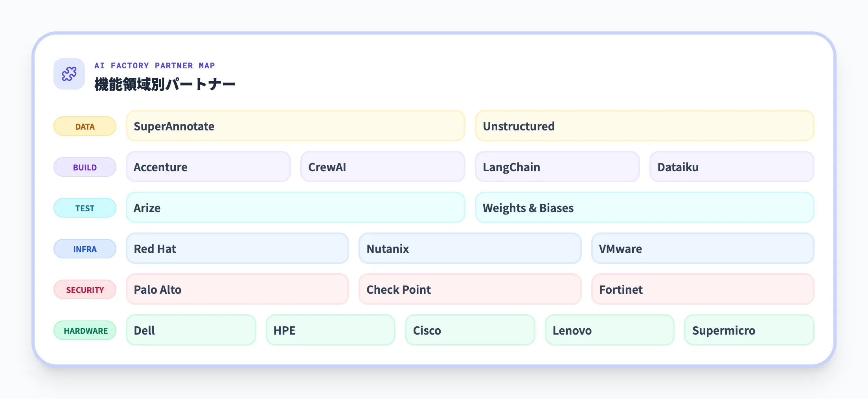The image size is (868, 399).
Task: Open the Unstructured partner card
Action: [x=644, y=126]
